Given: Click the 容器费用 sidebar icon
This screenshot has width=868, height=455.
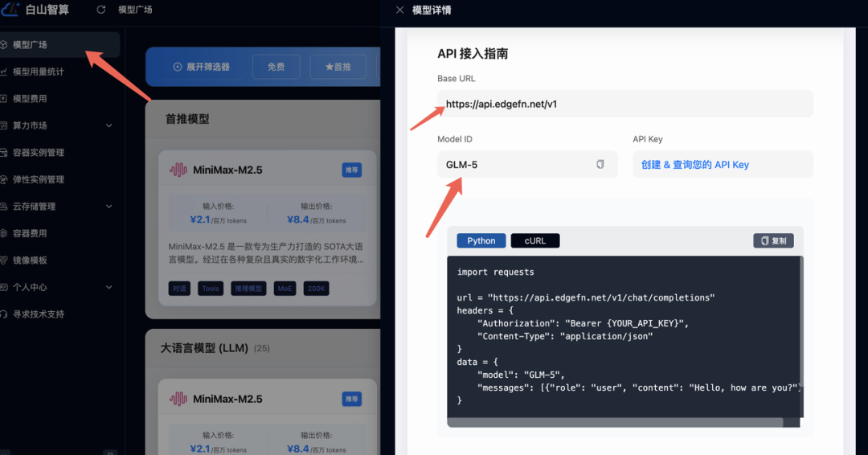Looking at the screenshot, I should 3,233.
